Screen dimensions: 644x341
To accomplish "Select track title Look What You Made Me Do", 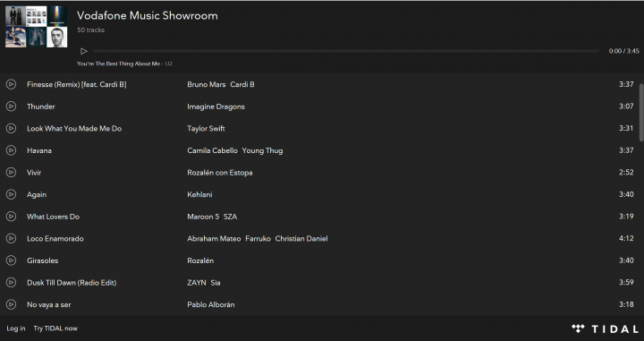I will pyautogui.click(x=74, y=129).
